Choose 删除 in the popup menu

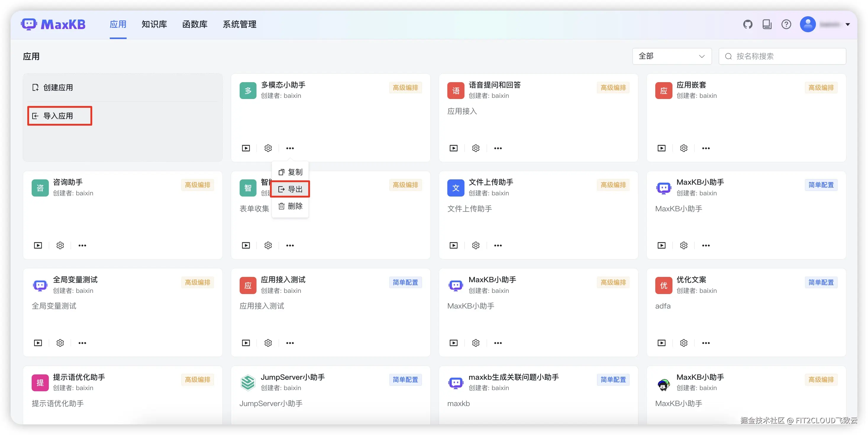(291, 206)
